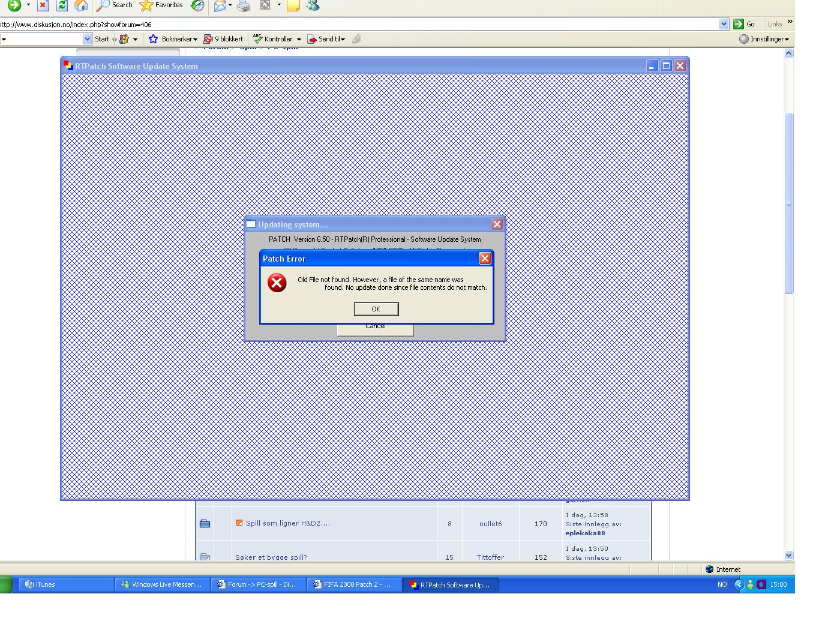Image resolution: width=840 pixels, height=630 pixels.
Task: Open forum topic 'Spill som ligner H&D2....'
Action: pos(288,523)
